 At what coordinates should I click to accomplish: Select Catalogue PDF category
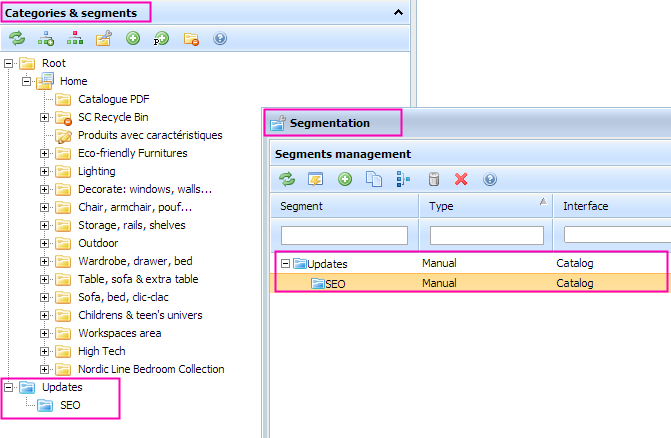(x=114, y=99)
